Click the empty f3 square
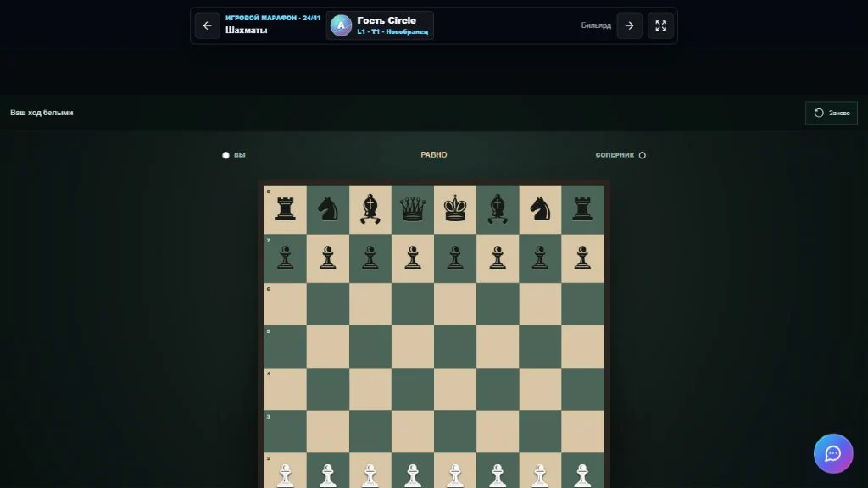Image resolution: width=868 pixels, height=488 pixels. pyautogui.click(x=498, y=431)
